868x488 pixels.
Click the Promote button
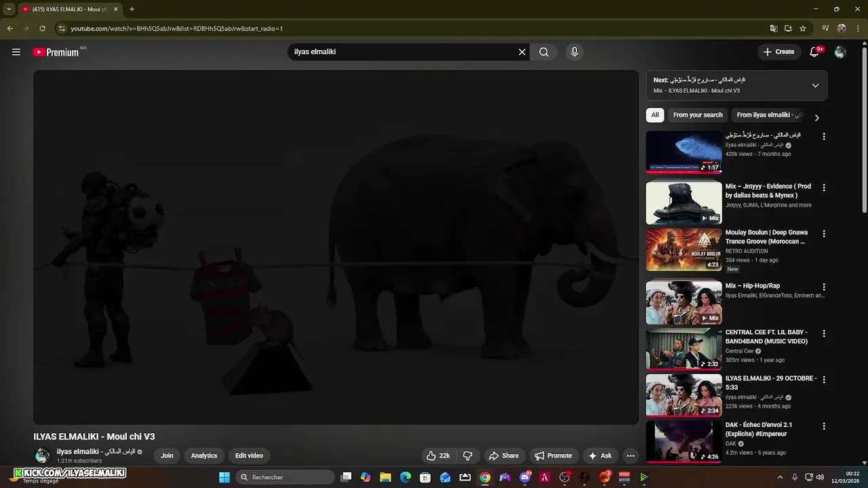click(x=553, y=455)
